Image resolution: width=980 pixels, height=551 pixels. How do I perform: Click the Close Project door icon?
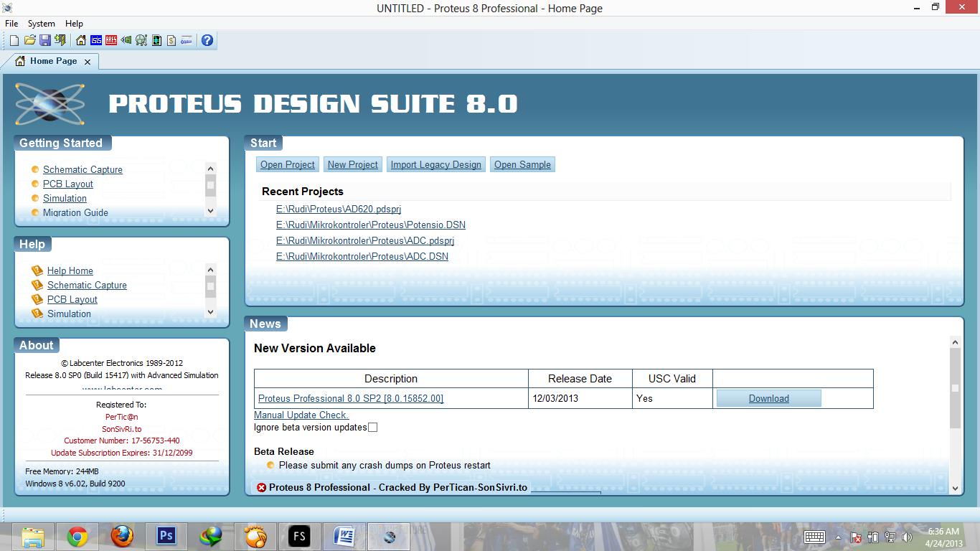[60, 40]
